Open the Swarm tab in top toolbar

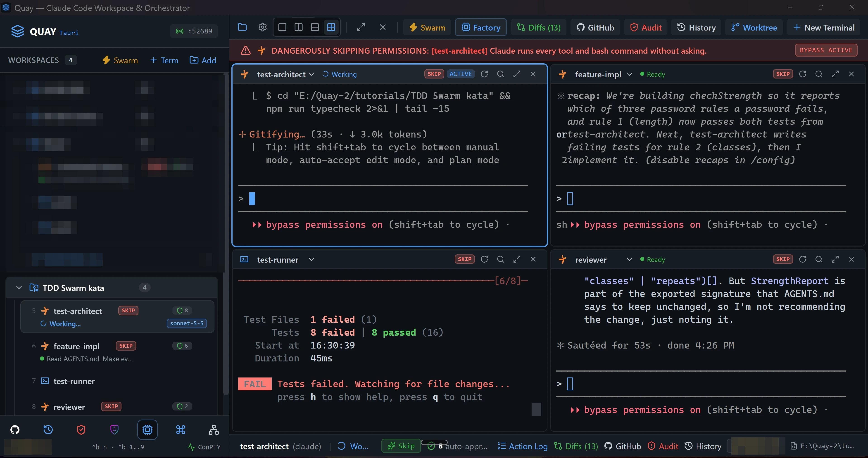(427, 27)
